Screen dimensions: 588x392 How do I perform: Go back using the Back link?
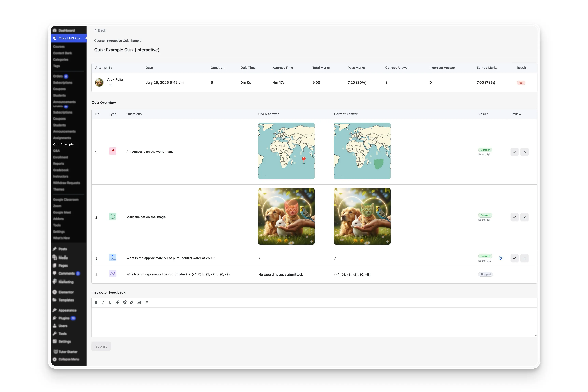coord(100,30)
